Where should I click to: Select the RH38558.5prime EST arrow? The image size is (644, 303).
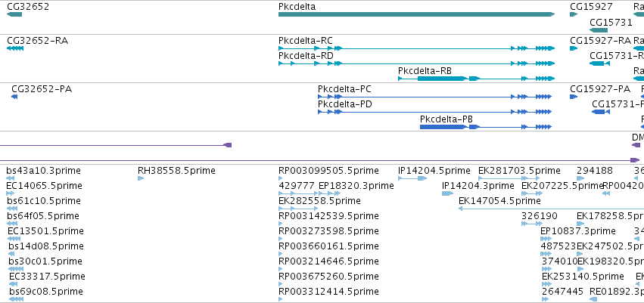[141, 178]
